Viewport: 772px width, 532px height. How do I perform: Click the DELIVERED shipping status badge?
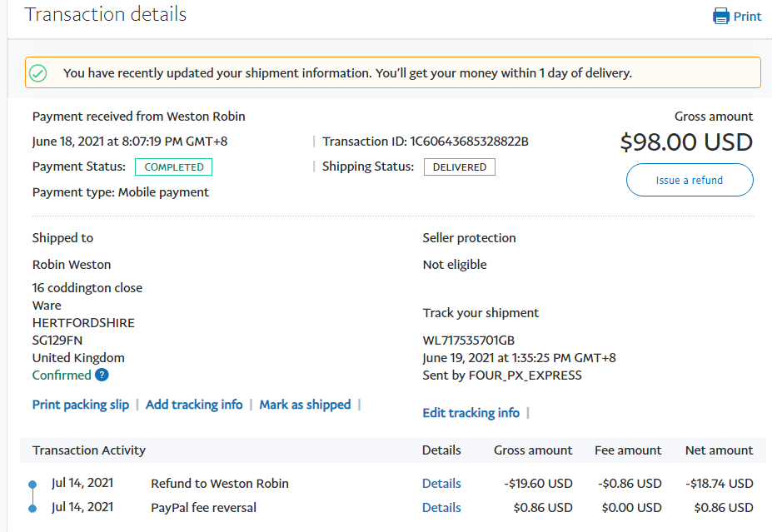pyautogui.click(x=460, y=167)
